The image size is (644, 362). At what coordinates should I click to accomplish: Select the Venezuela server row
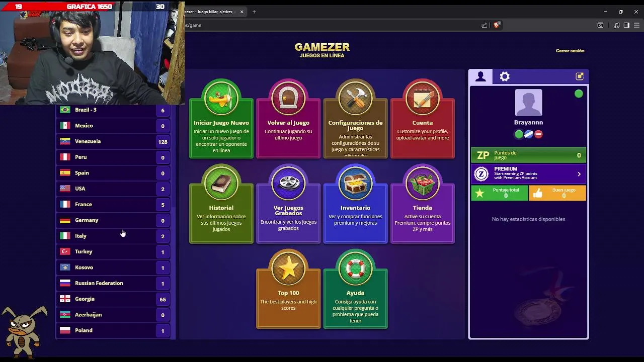pyautogui.click(x=113, y=141)
